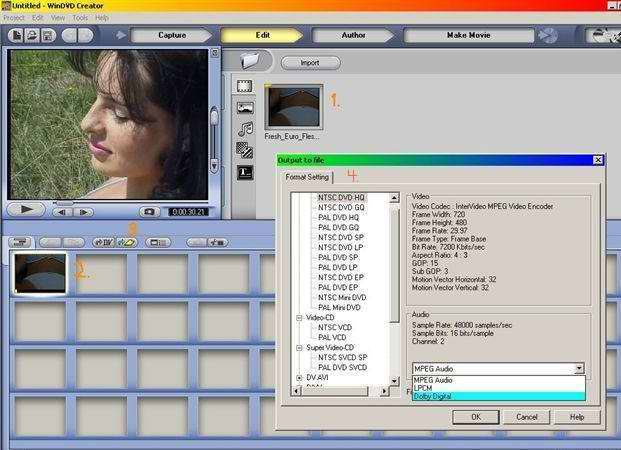
Task: Select PAL DVD GQ format
Action: click(338, 227)
